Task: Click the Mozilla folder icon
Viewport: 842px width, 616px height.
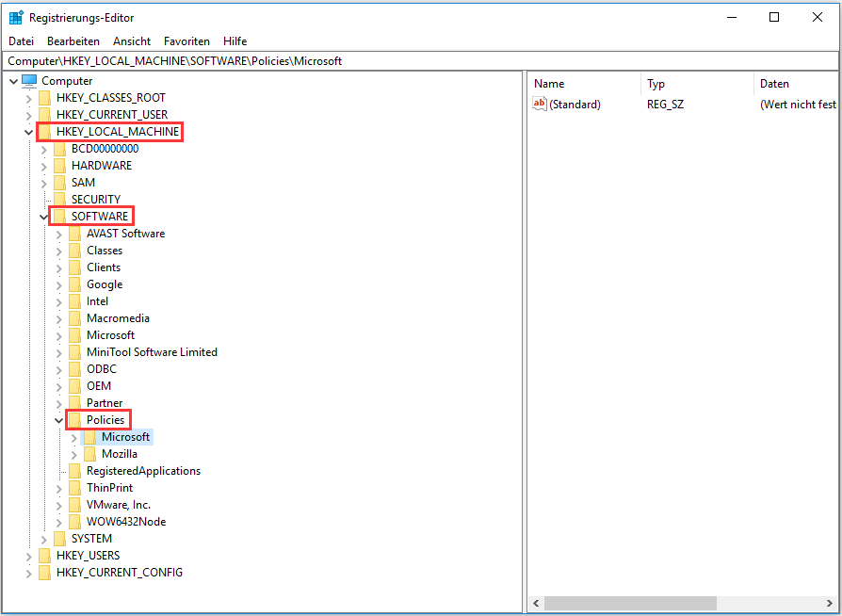Action: 90,454
